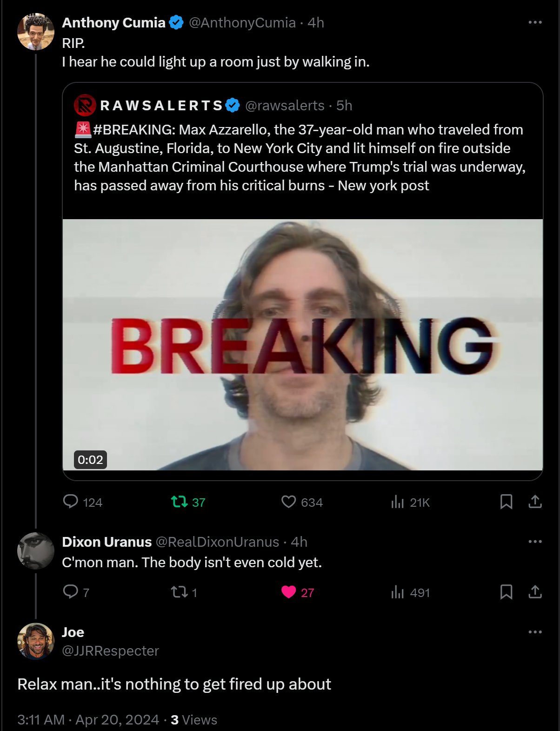560x731 pixels.
Task: Open more options on Dixon Uranus's reply
Action: click(x=535, y=542)
